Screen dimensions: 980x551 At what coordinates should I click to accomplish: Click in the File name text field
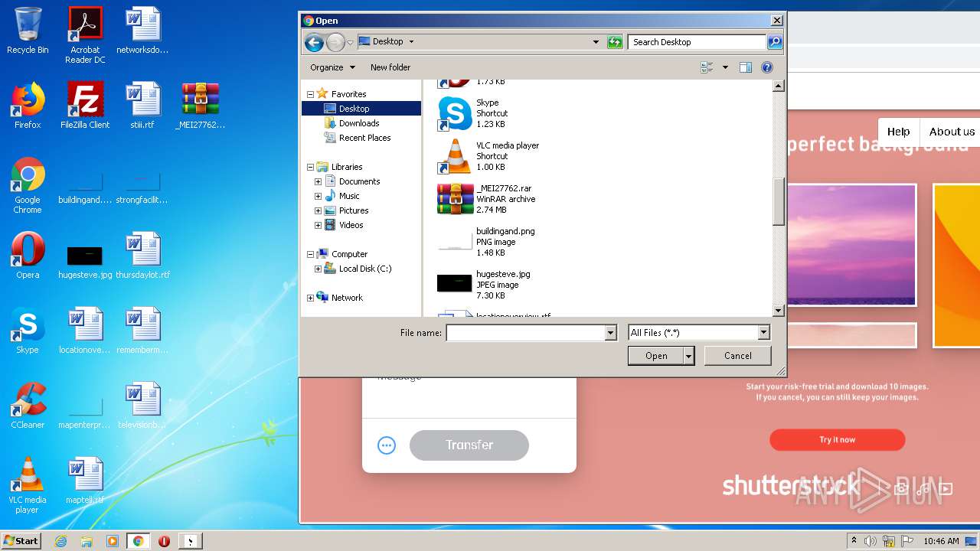pos(526,333)
